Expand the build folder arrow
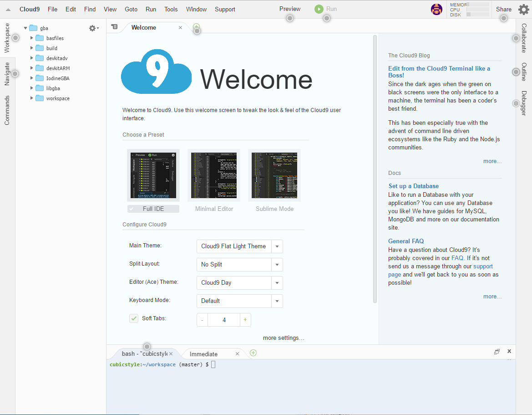532x415 pixels. (x=31, y=48)
